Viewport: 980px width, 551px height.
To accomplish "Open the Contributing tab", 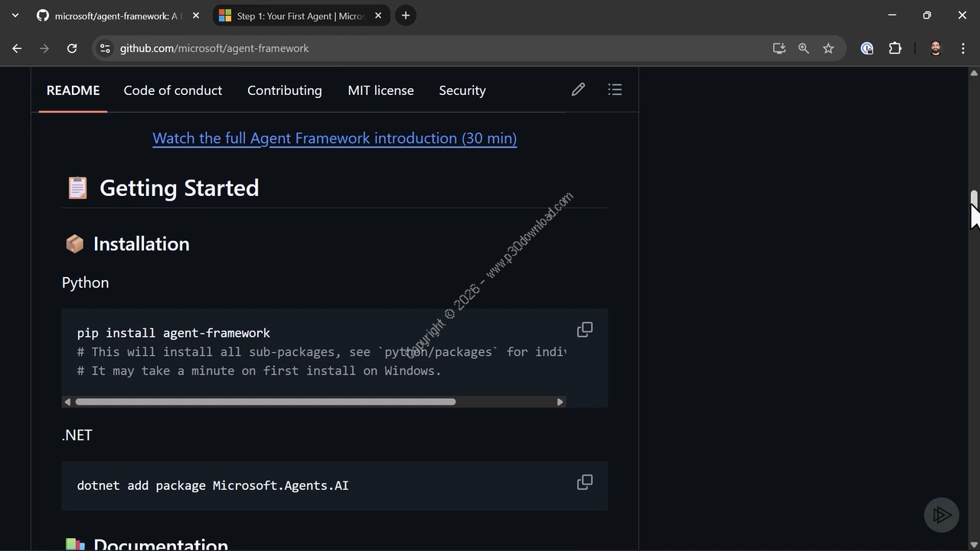I will (x=285, y=90).
